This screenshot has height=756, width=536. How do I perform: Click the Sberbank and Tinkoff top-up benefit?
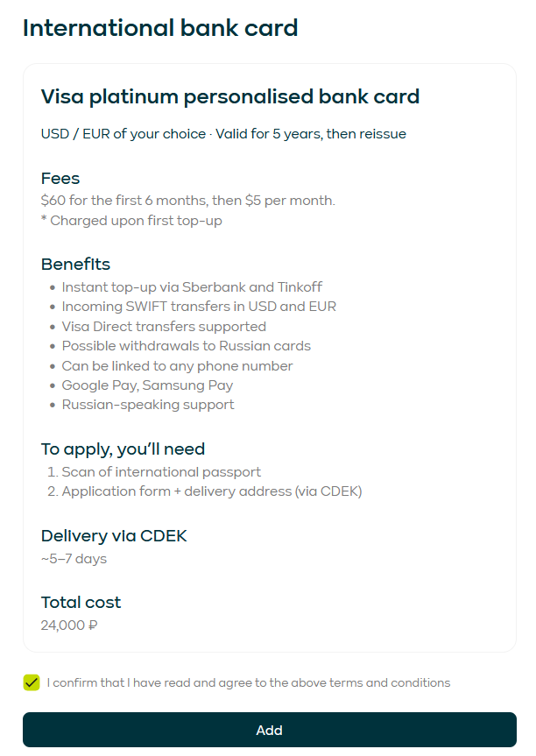pos(192,287)
